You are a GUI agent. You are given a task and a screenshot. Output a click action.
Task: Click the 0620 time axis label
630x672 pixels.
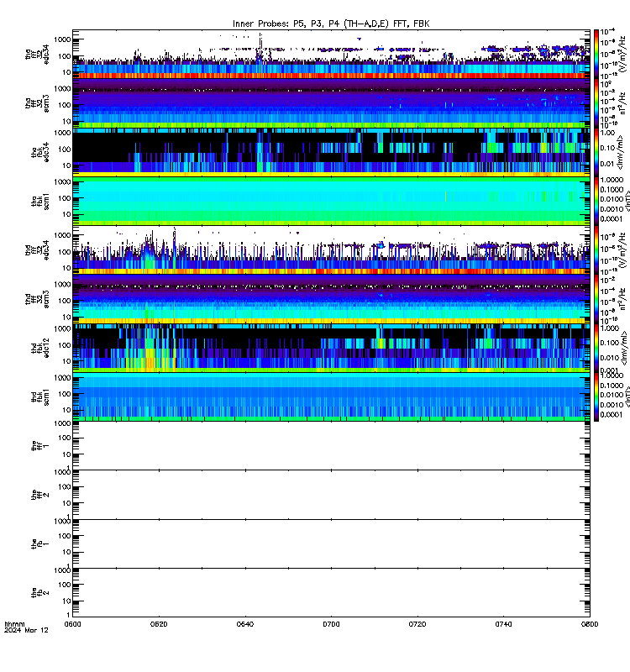point(159,624)
